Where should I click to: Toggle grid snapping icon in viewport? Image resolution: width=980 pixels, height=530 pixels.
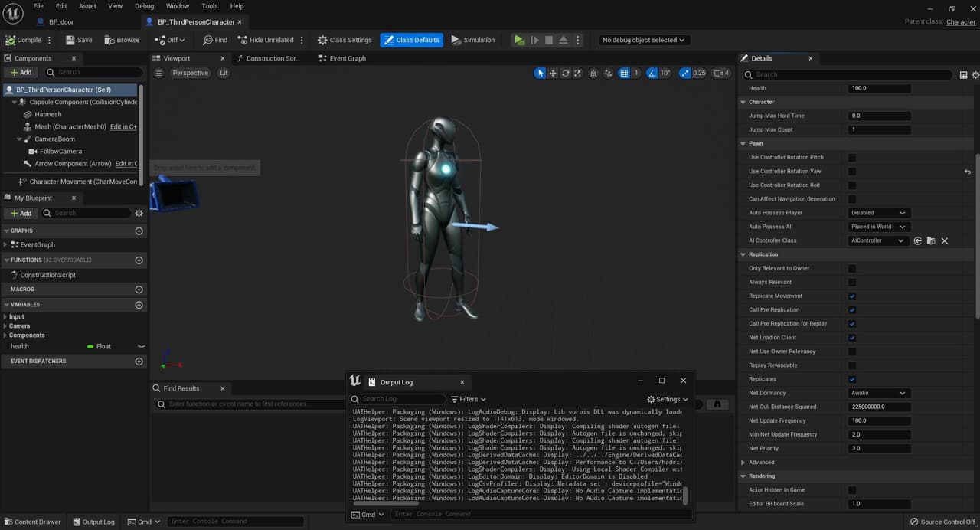(x=625, y=73)
